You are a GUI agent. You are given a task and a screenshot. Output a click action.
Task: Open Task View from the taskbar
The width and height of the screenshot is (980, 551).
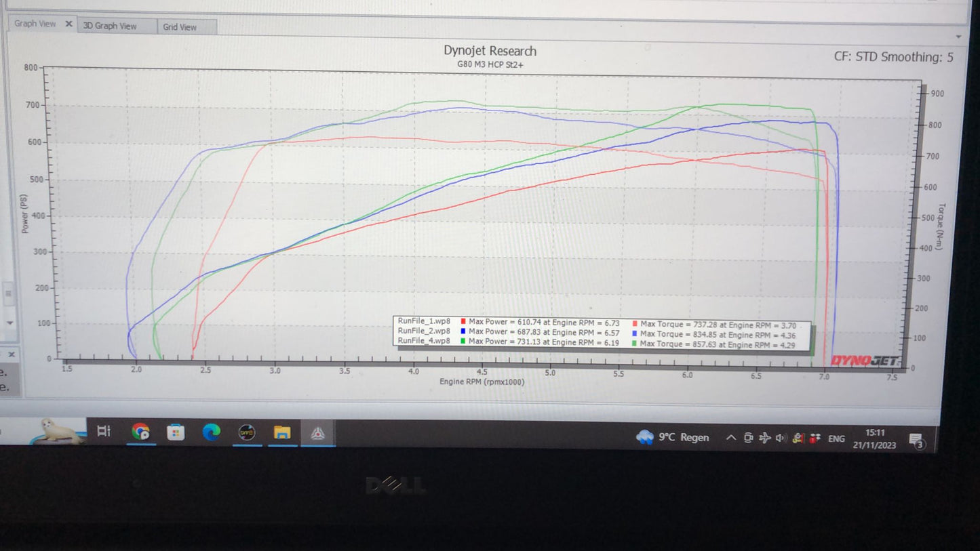point(102,432)
